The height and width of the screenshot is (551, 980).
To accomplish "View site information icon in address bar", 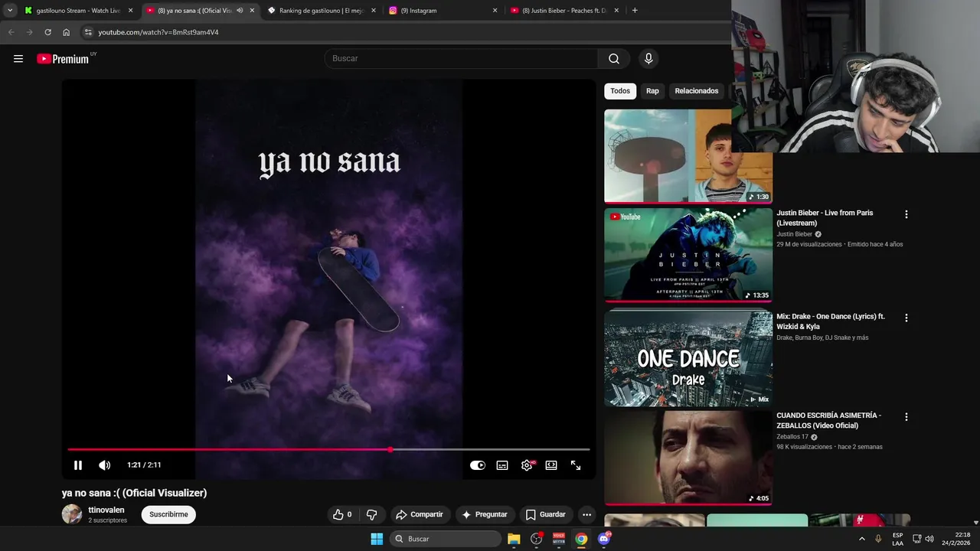I will [x=88, y=32].
